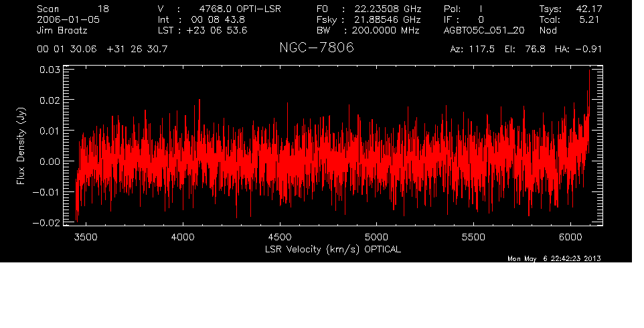Click observer name Jim Braatz

click(62, 30)
